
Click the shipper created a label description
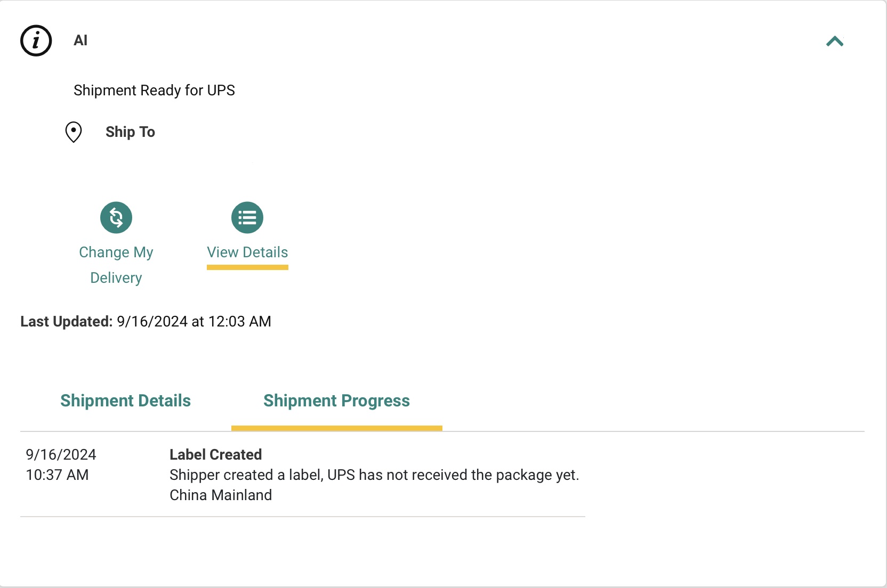374,475
